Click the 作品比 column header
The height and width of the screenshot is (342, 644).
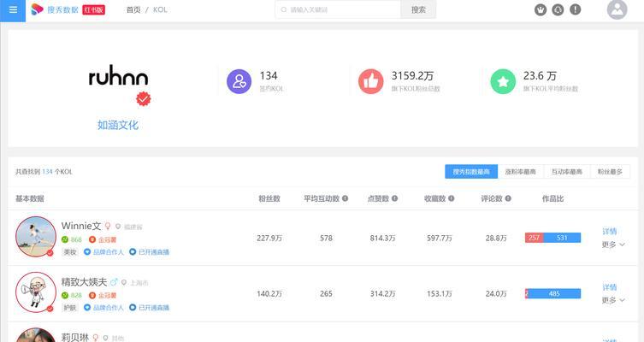(552, 198)
